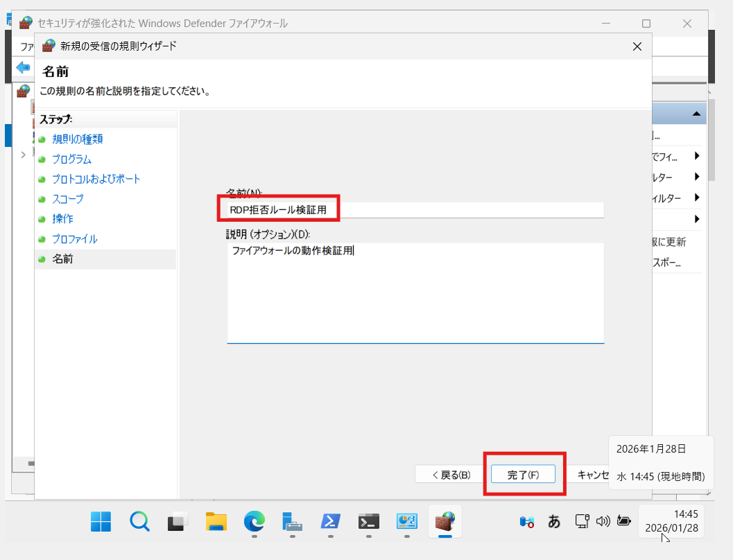733x560 pixels.
Task: Click the firewall app icon in taskbar
Action: click(445, 521)
